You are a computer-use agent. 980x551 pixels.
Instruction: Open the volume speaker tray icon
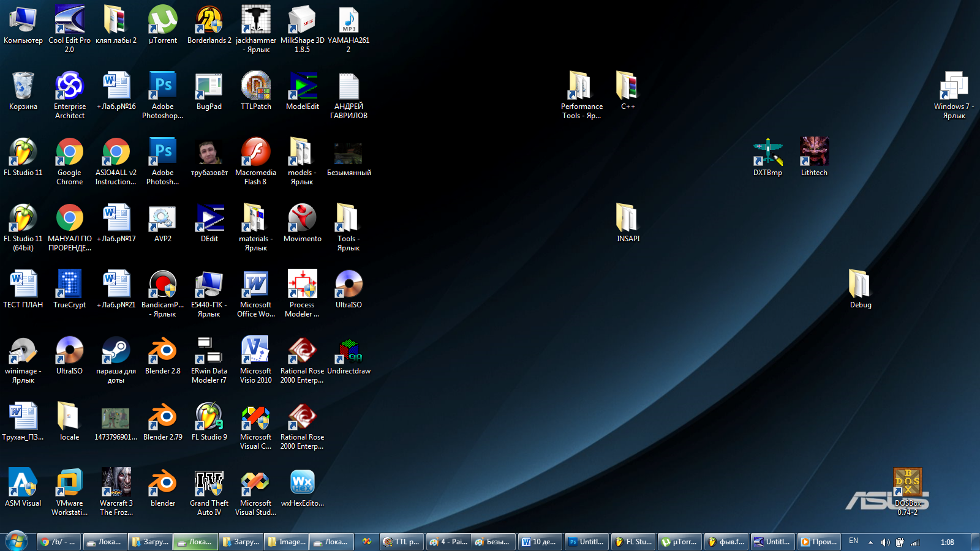click(x=885, y=542)
